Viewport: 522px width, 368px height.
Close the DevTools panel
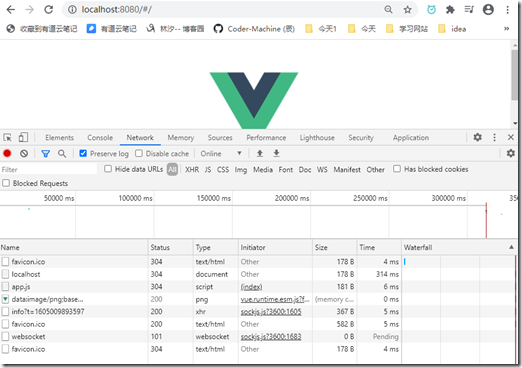click(510, 137)
